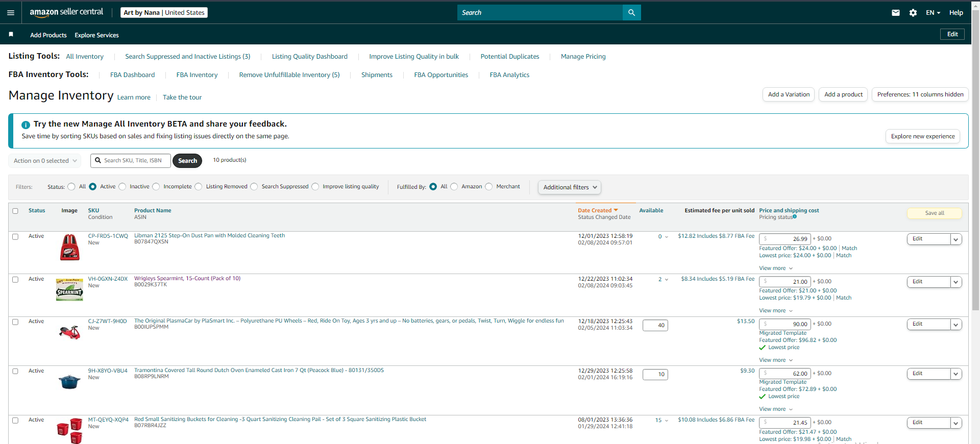The width and height of the screenshot is (980, 444).
Task: Click the Pricing status info icon
Action: click(795, 217)
